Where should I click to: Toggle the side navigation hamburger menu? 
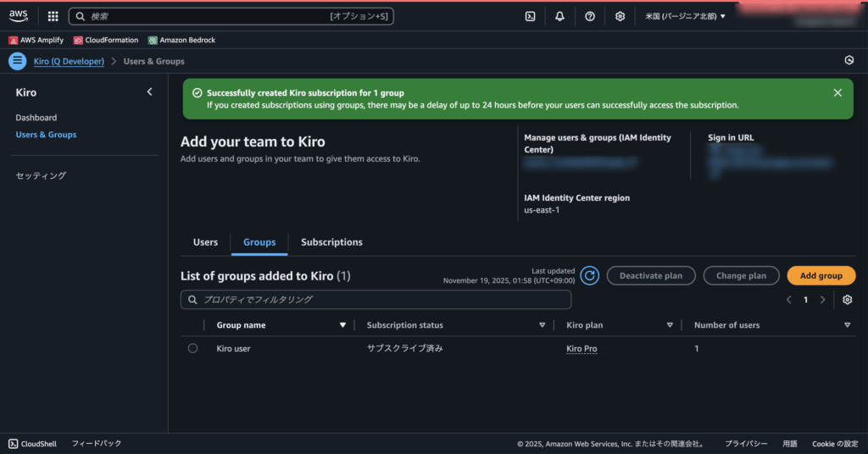pos(17,61)
